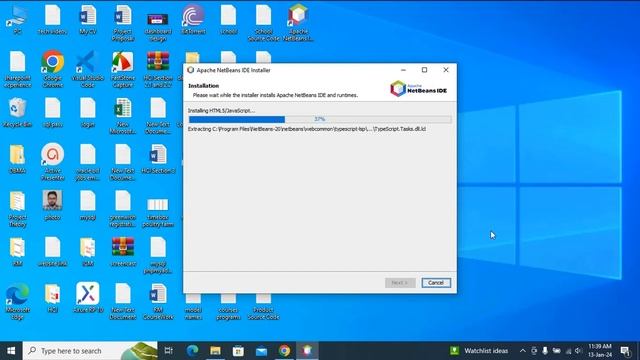
Task: Select the Google Chrome desktop shortcut
Action: point(53,69)
